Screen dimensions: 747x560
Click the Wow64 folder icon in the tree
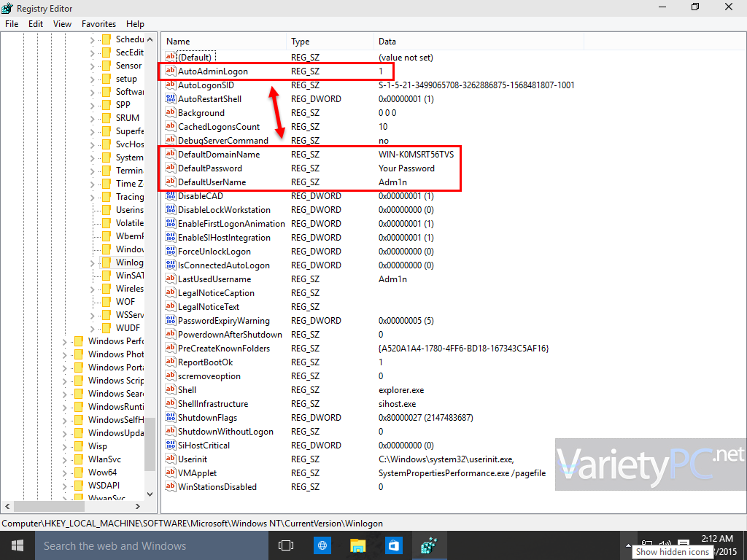[x=78, y=472]
